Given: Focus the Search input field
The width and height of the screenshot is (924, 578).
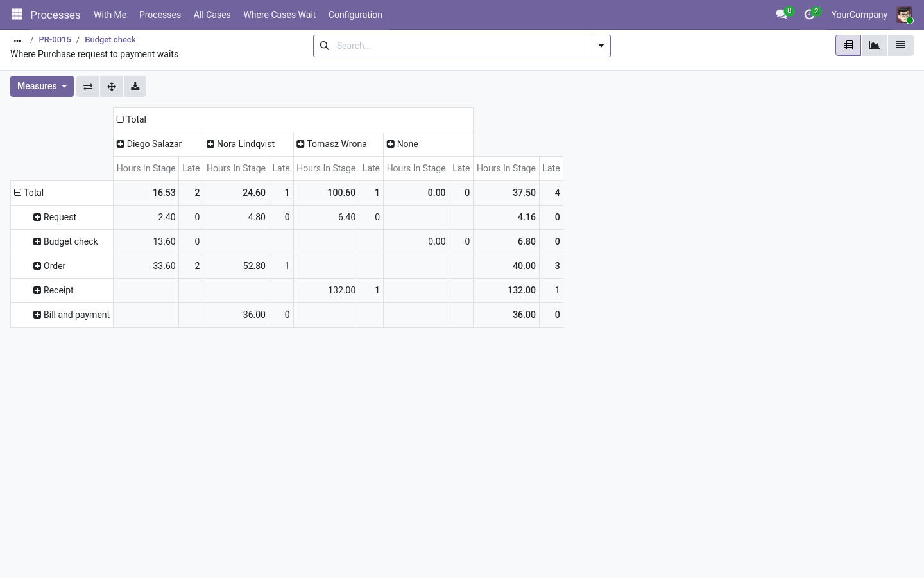Looking at the screenshot, I should pos(461,46).
